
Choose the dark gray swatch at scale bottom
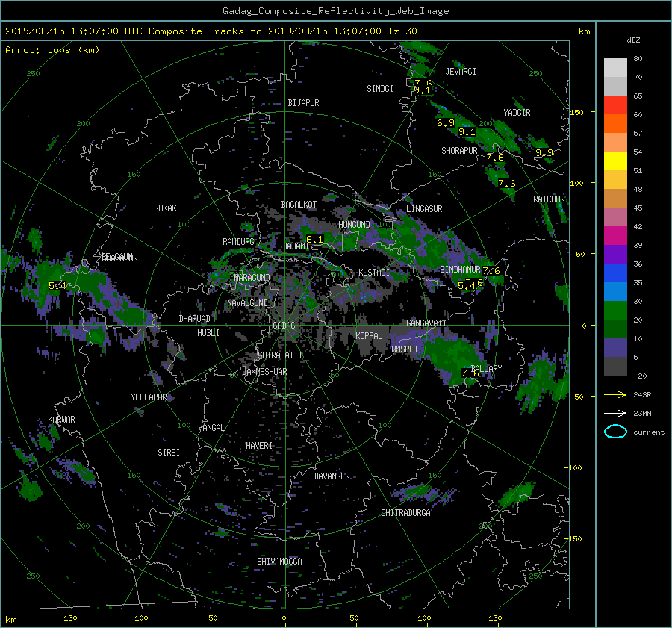coord(615,367)
